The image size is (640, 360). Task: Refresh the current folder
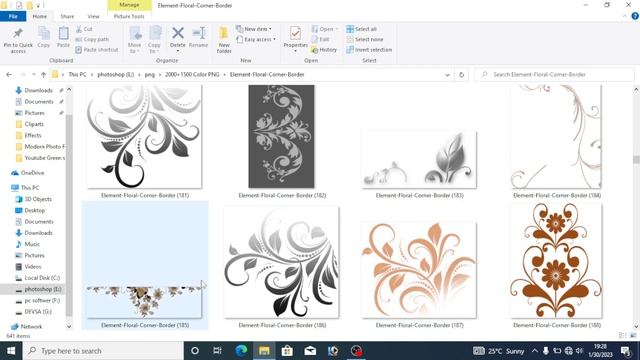(x=462, y=75)
